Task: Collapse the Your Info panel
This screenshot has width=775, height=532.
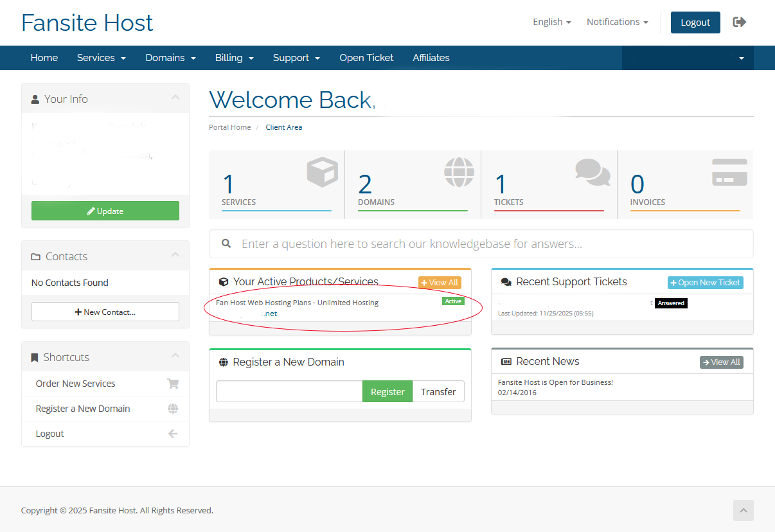Action: (x=175, y=98)
